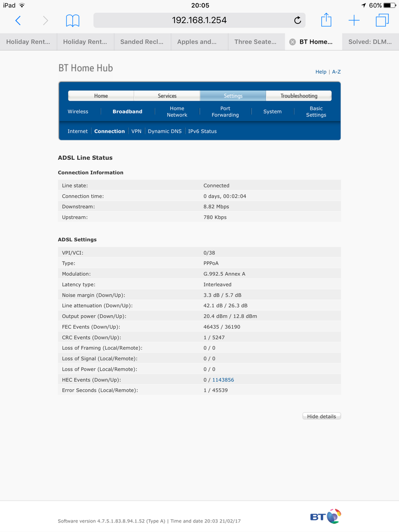This screenshot has height=532, width=399.
Task: Tap the BT Home Hub title
Action: [85, 68]
